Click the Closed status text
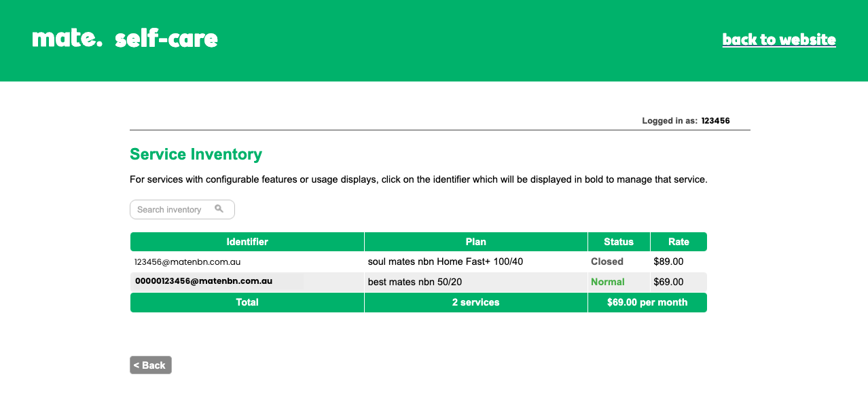 [607, 261]
